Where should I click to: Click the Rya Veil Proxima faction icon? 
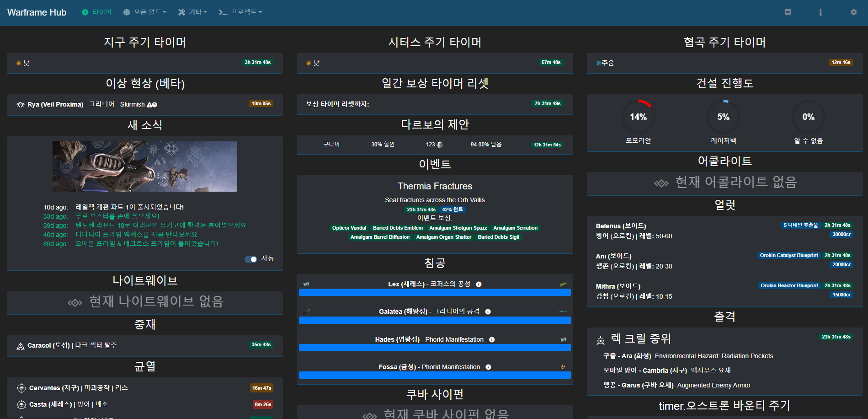click(21, 105)
